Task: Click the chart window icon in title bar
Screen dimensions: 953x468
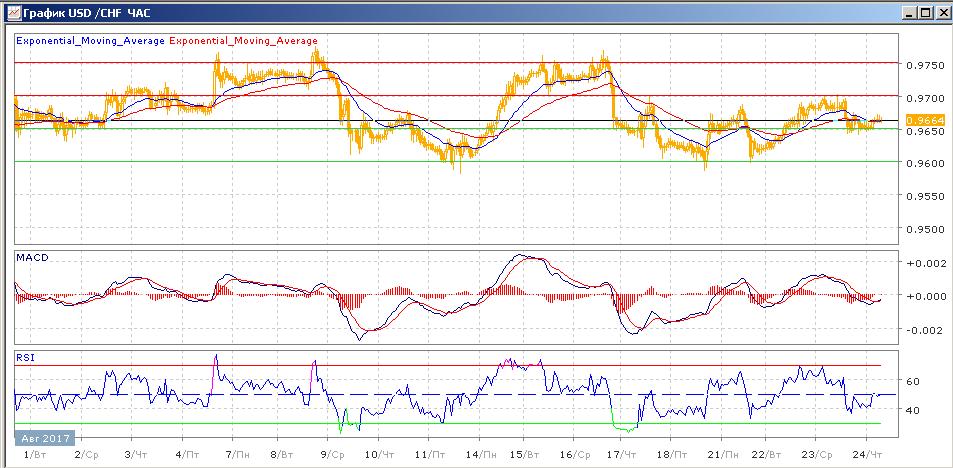Action: (11, 14)
